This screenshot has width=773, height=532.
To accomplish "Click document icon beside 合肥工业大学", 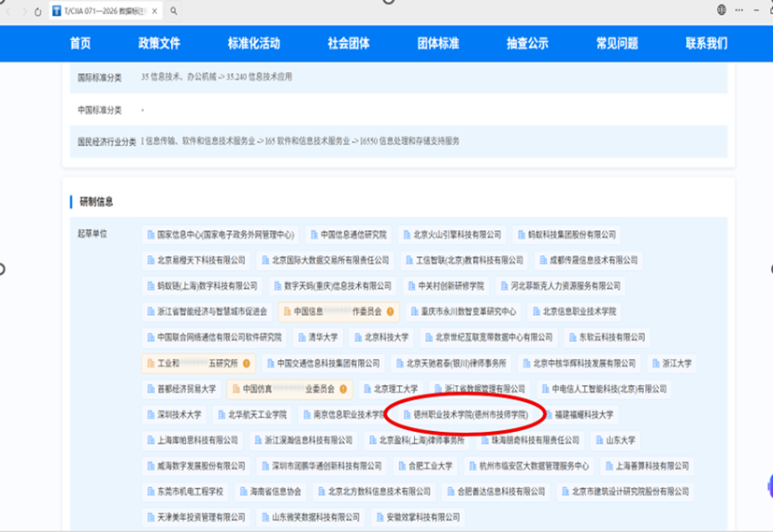I will (x=402, y=466).
